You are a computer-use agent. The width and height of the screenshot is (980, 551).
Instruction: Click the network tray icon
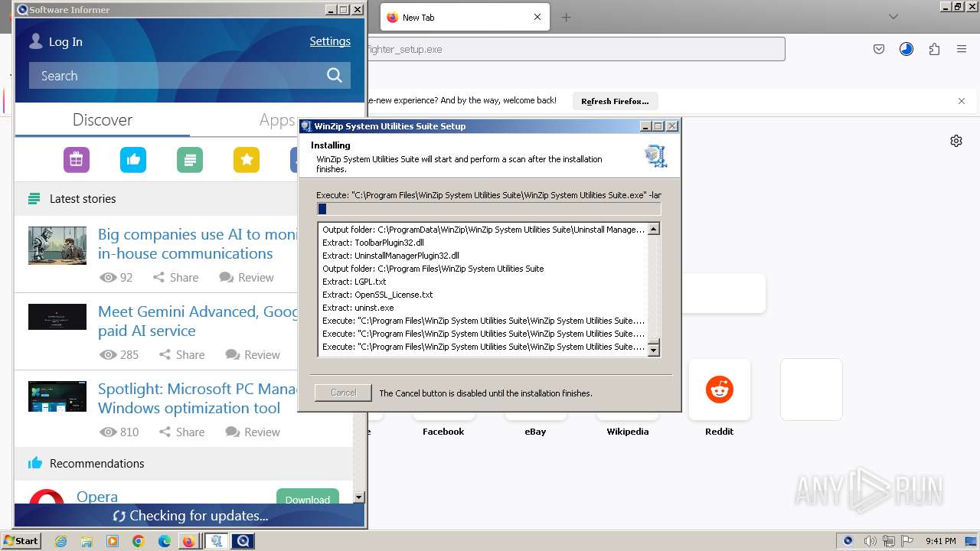tap(890, 541)
